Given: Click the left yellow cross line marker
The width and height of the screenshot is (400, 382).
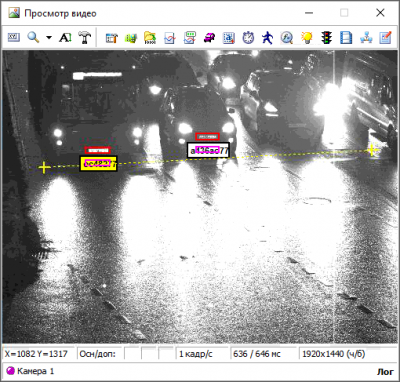Looking at the screenshot, I should click(44, 168).
